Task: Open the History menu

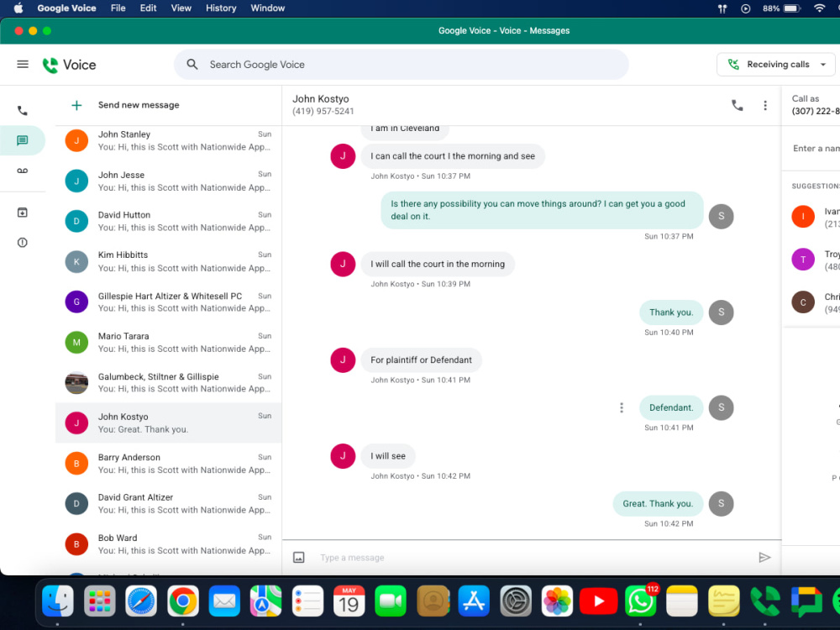Action: (x=221, y=8)
